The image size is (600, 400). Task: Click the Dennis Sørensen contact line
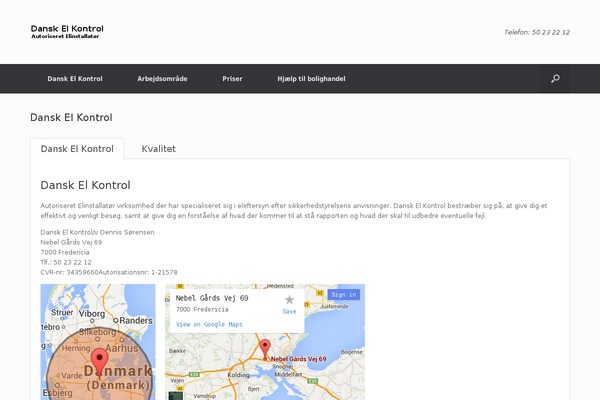(x=98, y=232)
